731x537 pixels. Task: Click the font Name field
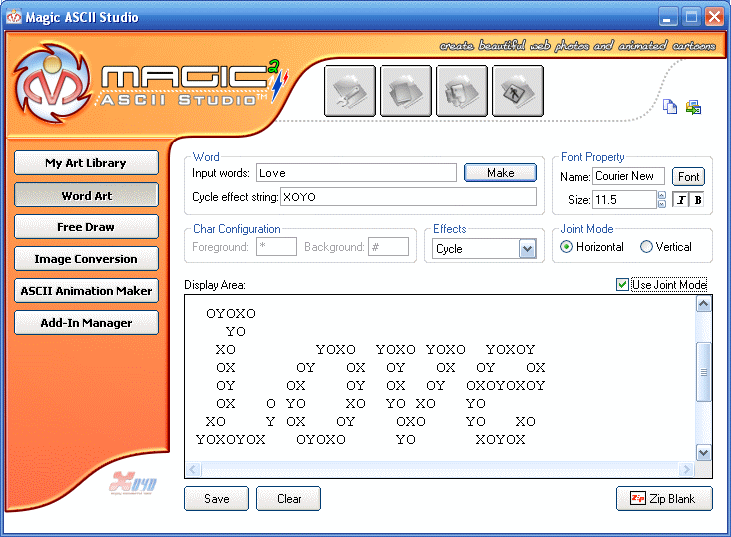point(628,176)
